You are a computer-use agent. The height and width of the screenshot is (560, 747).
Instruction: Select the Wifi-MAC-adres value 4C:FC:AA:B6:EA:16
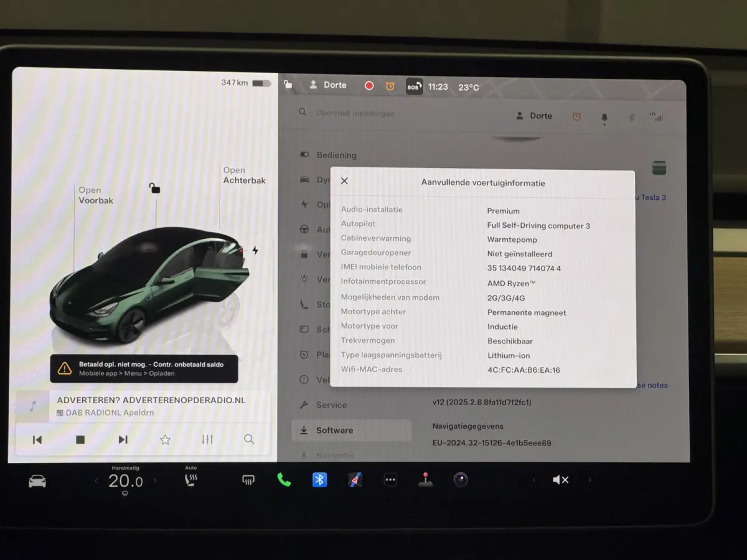[524, 370]
